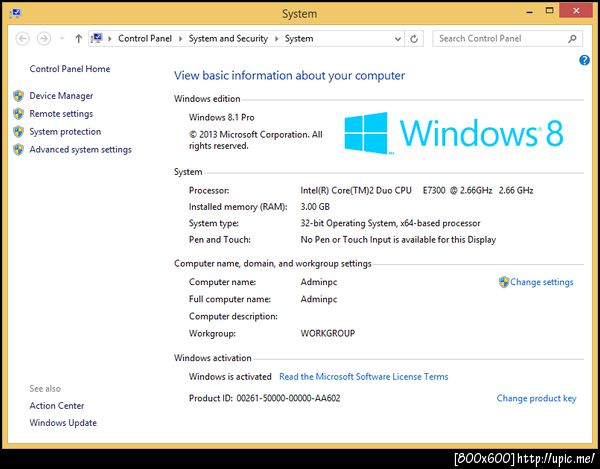Go up one level with the Up arrow

(78, 39)
